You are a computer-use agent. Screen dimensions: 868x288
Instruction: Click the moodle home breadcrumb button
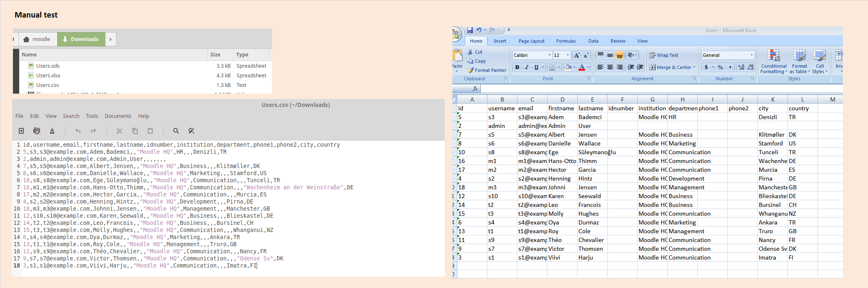click(x=38, y=39)
